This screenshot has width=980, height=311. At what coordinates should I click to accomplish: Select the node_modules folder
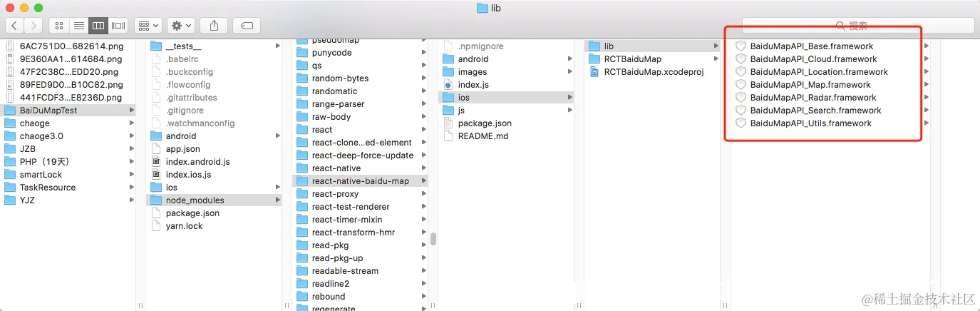pos(214,200)
